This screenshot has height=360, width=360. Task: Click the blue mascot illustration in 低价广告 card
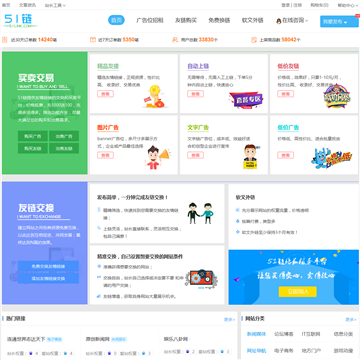[x=331, y=158]
